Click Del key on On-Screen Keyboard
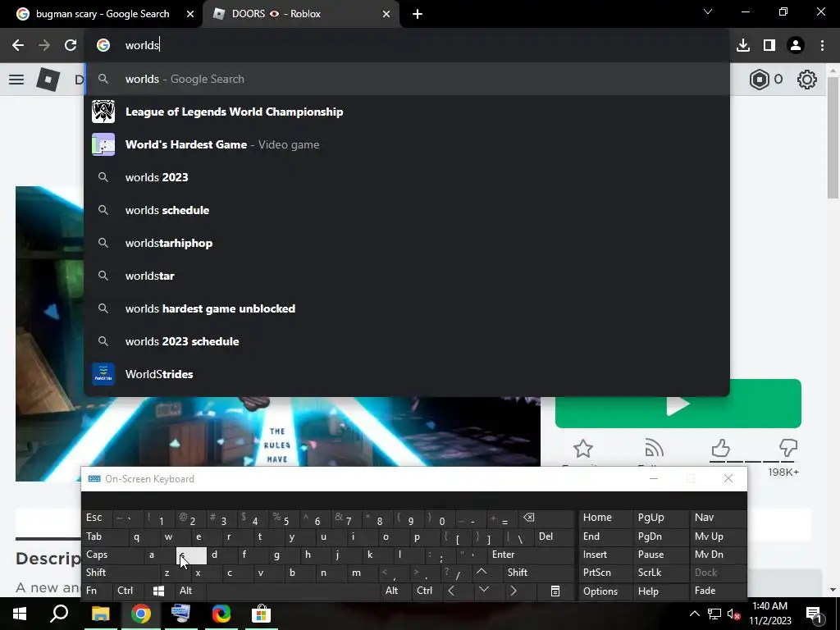The image size is (840, 630). click(x=555, y=536)
